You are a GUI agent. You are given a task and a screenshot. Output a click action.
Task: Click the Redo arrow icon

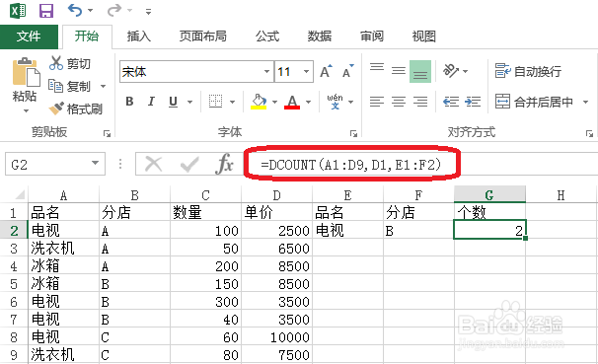pos(114,10)
